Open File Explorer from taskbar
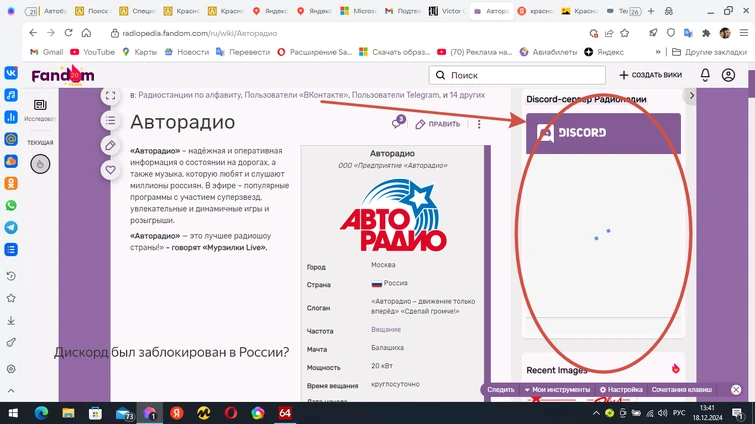 (68, 413)
